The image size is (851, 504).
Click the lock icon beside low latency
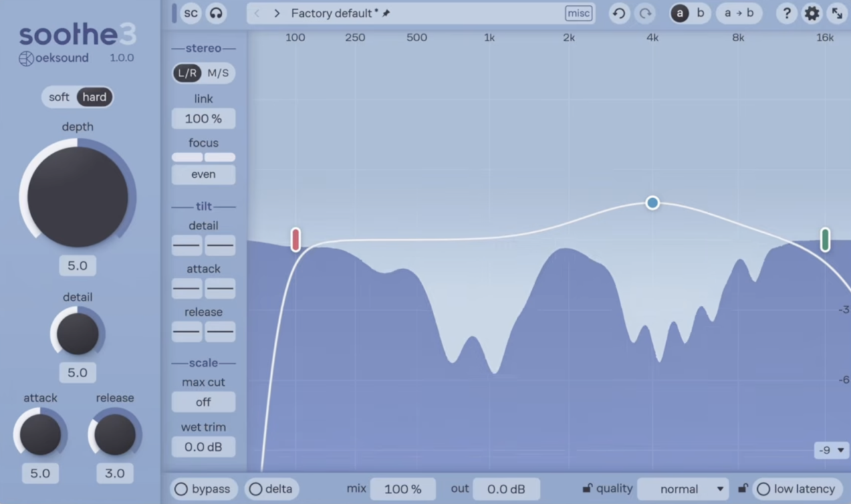coord(743,489)
